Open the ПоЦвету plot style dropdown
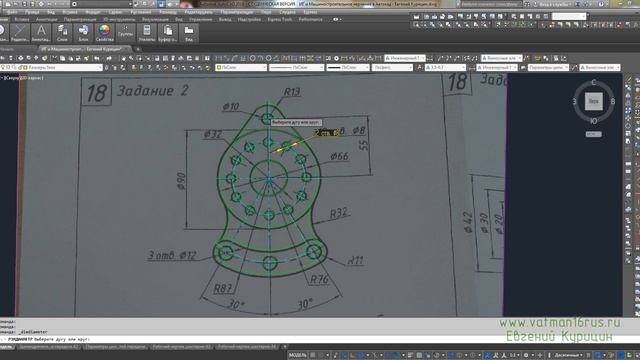Image resolution: width=640 pixels, height=360 pixels. pyautogui.click(x=392, y=67)
